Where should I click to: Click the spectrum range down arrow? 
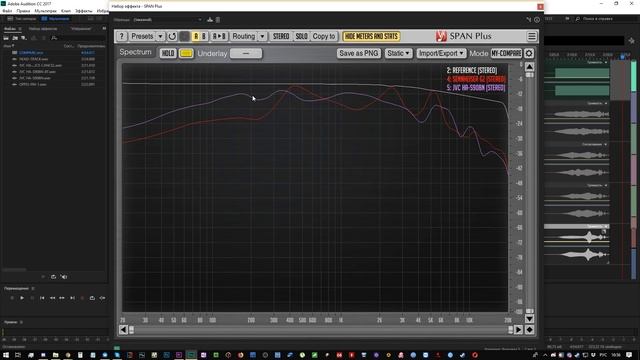[529, 319]
